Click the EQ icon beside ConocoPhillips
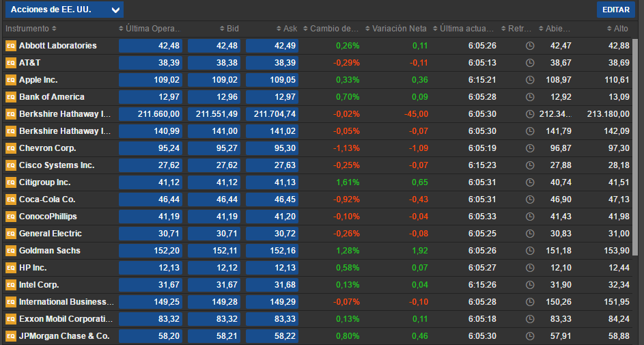This screenshot has width=644, height=345. 11,217
